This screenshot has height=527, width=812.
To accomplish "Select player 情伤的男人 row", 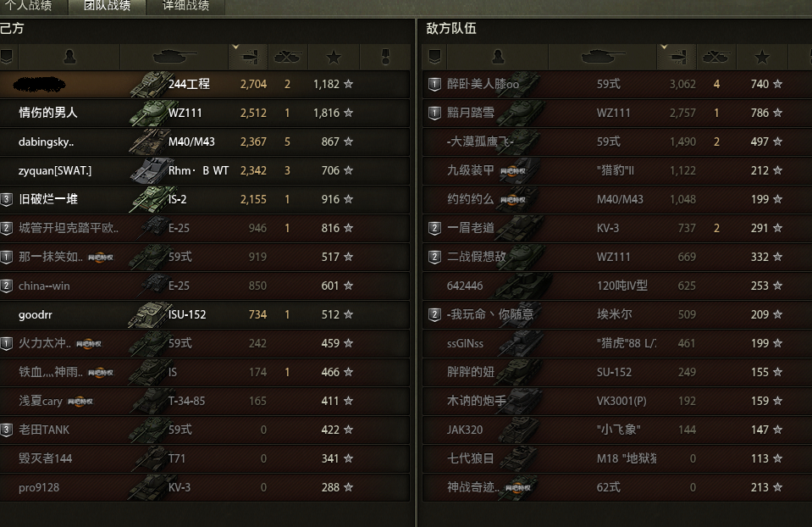I will 205,113.
